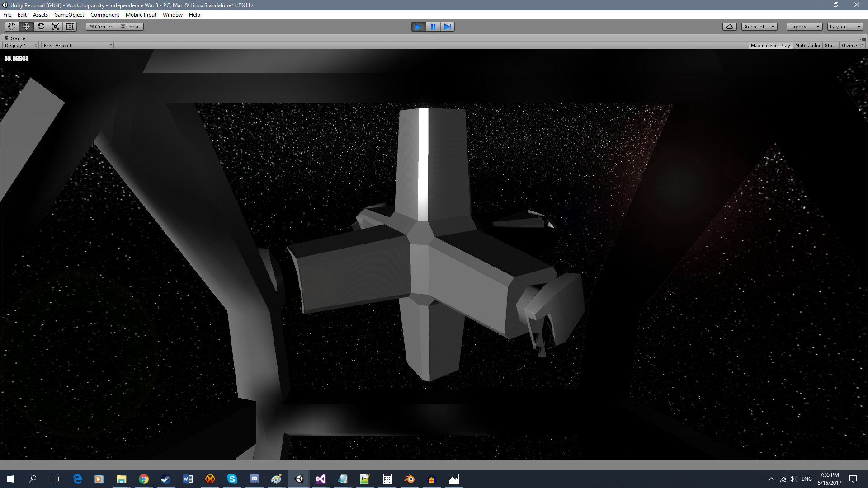Open the Free Aspect dropdown
This screenshot has width=868, height=488.
[78, 46]
